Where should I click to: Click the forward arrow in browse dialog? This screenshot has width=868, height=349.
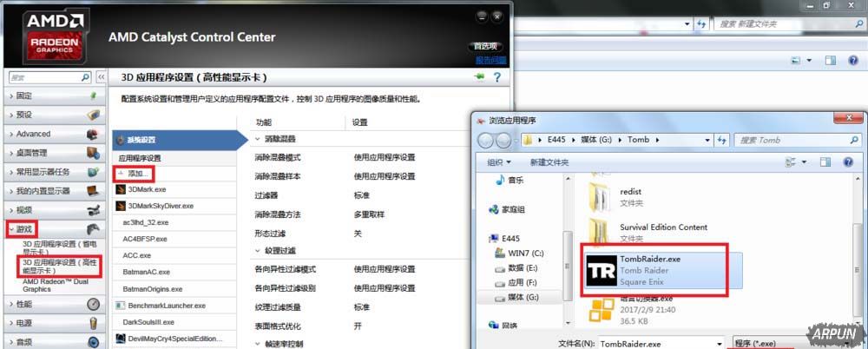(x=503, y=140)
